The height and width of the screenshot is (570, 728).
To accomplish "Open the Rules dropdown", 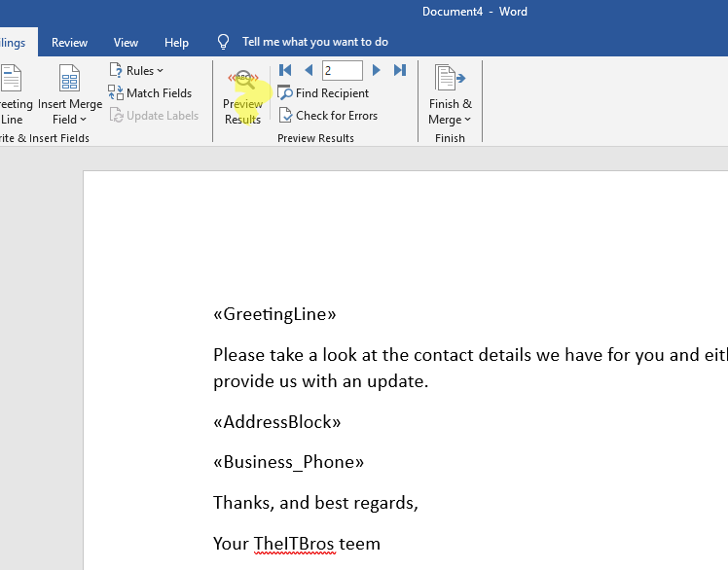I will [136, 71].
